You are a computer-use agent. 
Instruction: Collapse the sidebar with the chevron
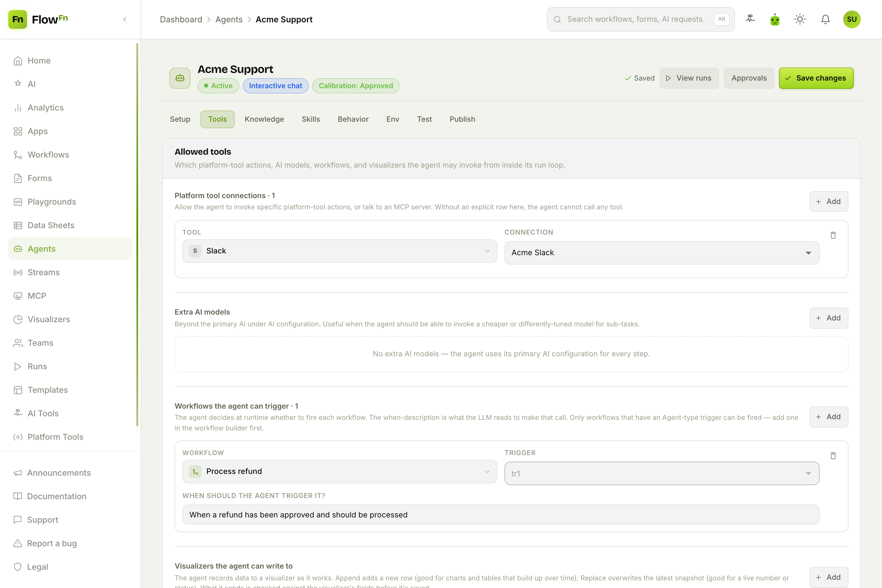click(125, 19)
